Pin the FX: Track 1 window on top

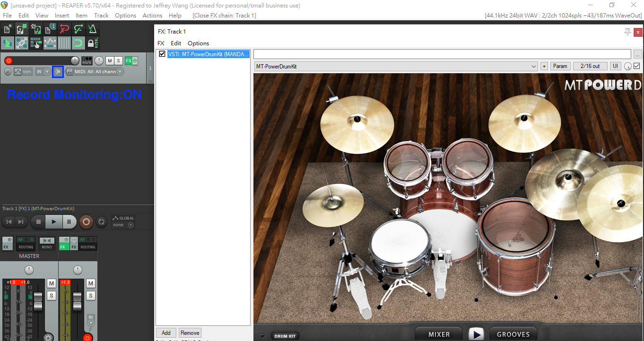(627, 32)
